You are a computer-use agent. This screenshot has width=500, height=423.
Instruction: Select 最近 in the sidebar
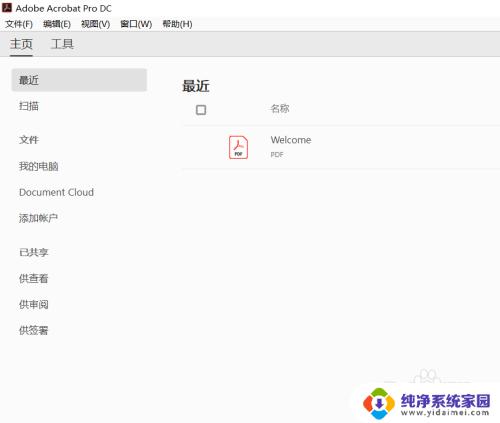coord(79,80)
